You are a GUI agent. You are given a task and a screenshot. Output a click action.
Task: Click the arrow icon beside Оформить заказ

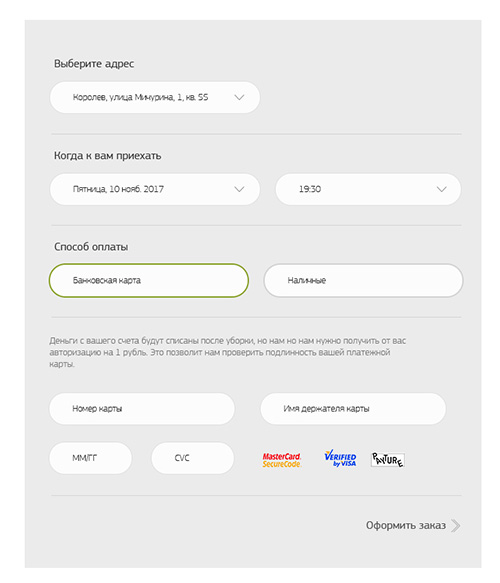(456, 525)
